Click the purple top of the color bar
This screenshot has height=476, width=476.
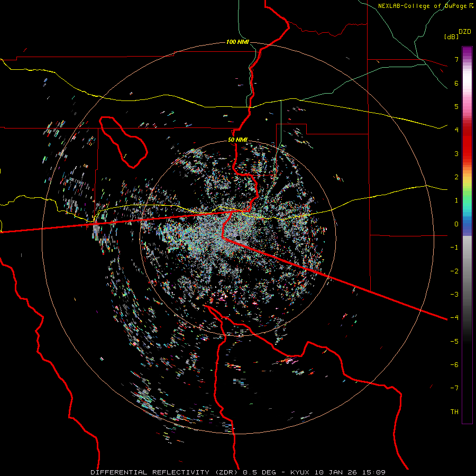pyautogui.click(x=467, y=51)
